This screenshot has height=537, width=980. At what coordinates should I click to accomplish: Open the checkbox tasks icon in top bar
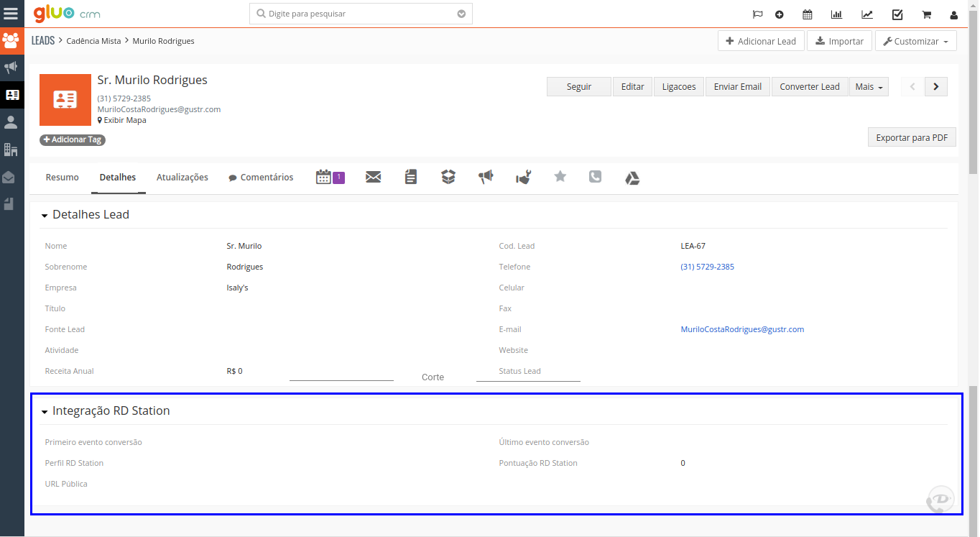[897, 14]
